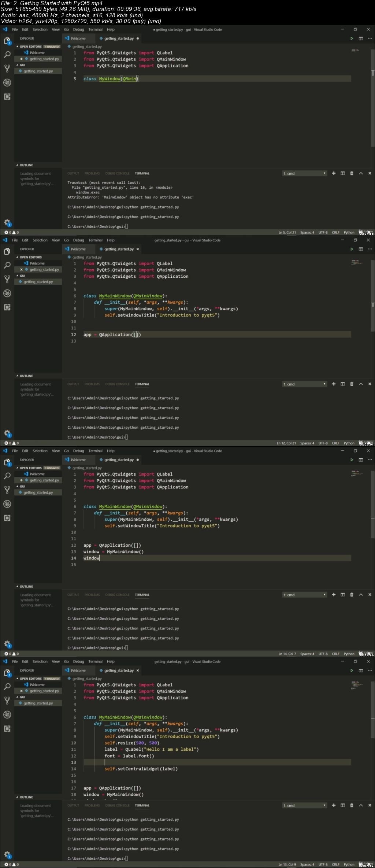
Task: Select PROBLEMS panel tab in the Traceback frame
Action: click(x=92, y=173)
